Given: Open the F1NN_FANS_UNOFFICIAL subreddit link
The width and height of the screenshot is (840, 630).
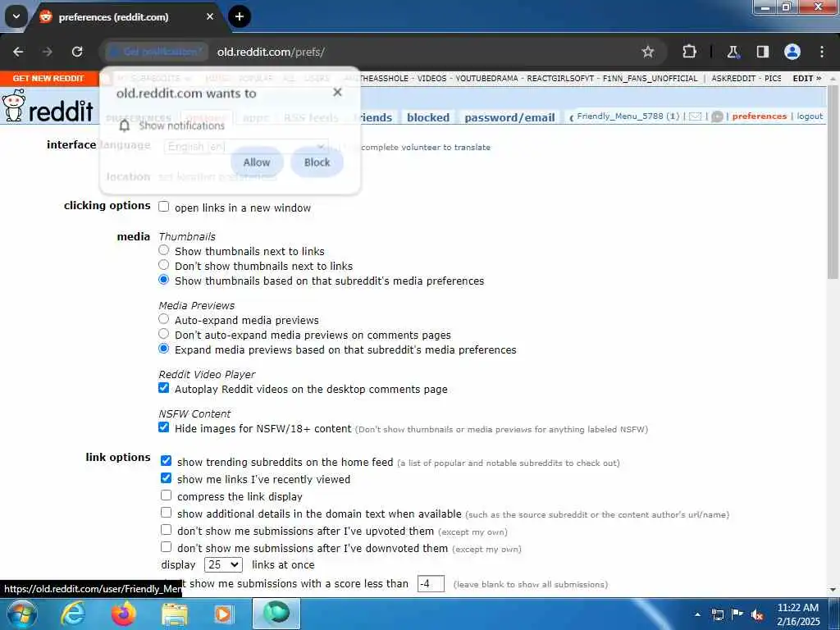Looking at the screenshot, I should (x=650, y=78).
